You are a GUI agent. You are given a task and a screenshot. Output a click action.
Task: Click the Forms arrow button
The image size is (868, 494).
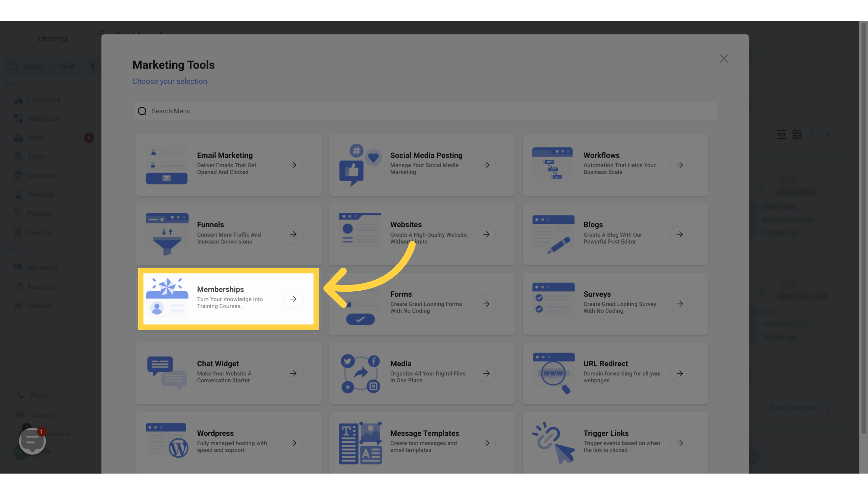pyautogui.click(x=486, y=304)
